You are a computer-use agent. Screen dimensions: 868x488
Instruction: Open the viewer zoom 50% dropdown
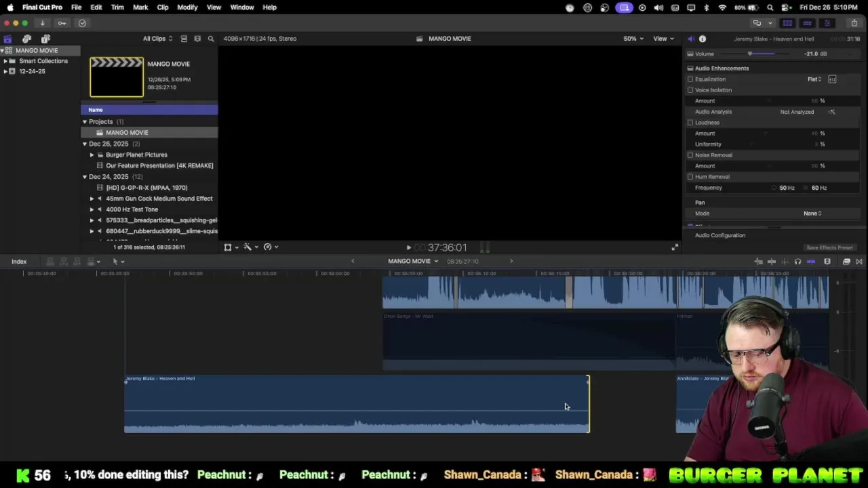(x=633, y=39)
